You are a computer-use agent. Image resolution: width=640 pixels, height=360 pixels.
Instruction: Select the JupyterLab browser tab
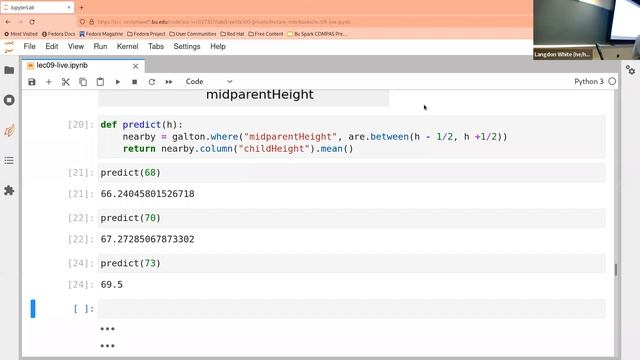coord(37,7)
